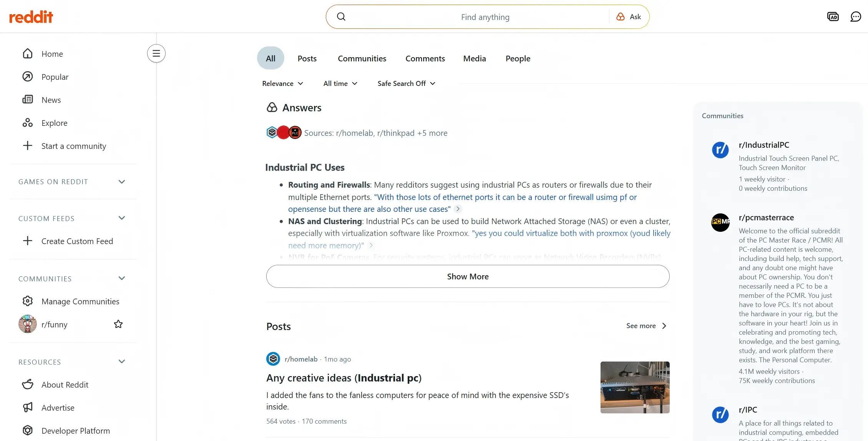Open the r/pcmasterrace community avatar

point(720,222)
